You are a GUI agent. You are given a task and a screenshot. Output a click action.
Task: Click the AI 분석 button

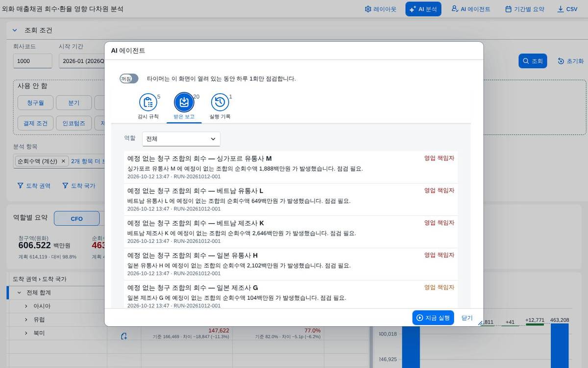423,9
